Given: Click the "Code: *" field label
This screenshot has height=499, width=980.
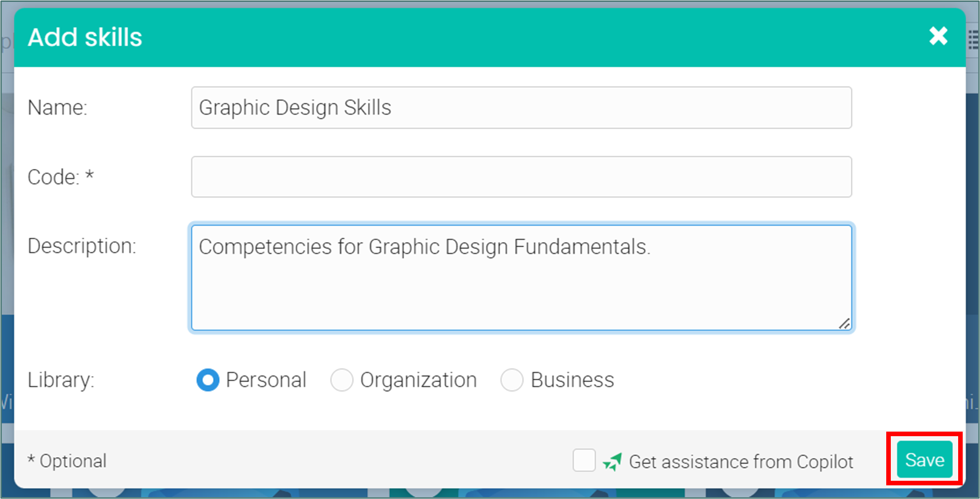Looking at the screenshot, I should [61, 177].
